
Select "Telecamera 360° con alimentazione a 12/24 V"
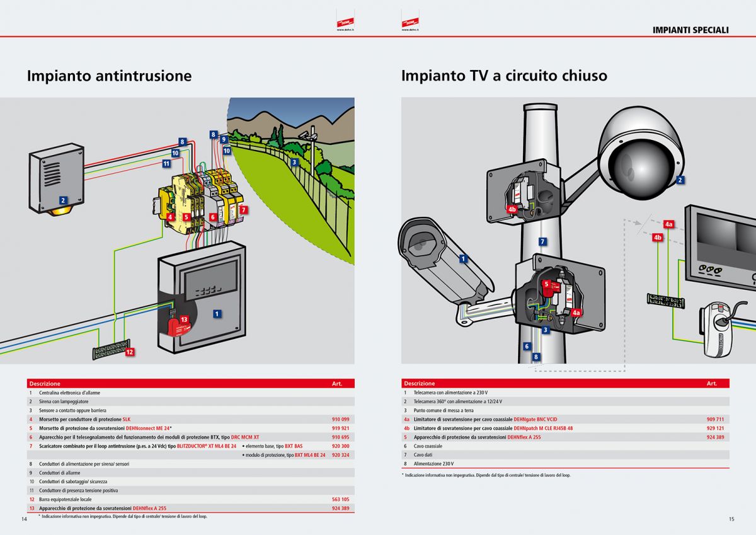coord(458,401)
